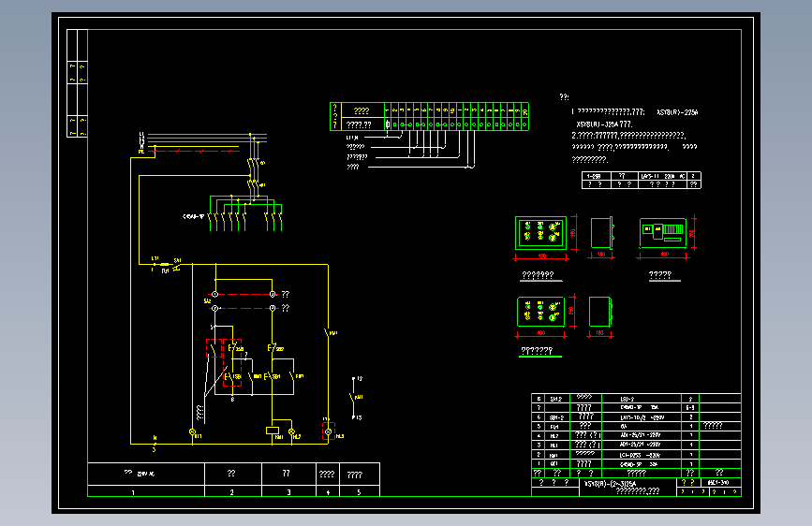Click the C45AD-1P label beside the schematic breakers
Image resolution: width=812 pixels, height=526 pixels.
[x=193, y=216]
